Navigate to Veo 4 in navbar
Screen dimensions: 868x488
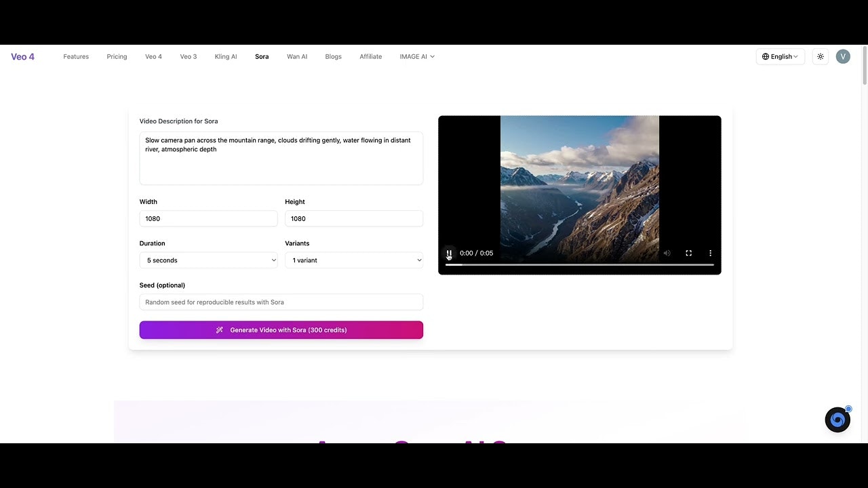click(153, 57)
